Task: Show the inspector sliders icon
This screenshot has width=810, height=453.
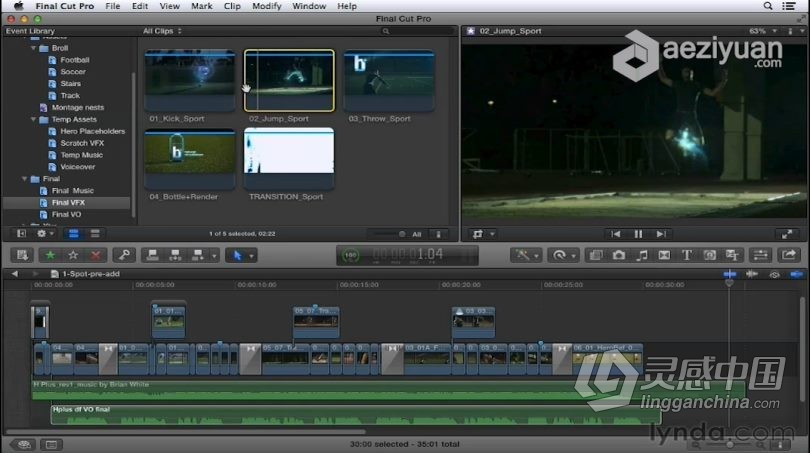Action: (x=760, y=255)
